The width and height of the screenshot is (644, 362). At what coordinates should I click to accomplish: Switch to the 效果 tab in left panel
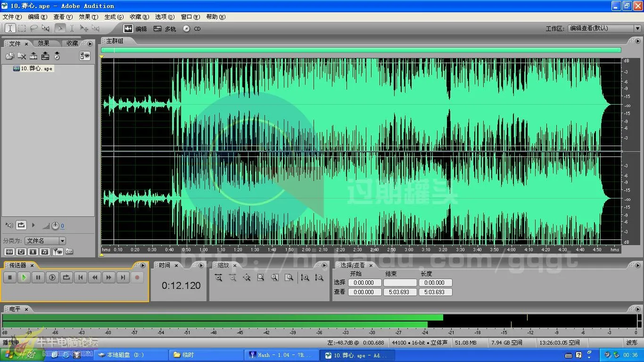(44, 43)
